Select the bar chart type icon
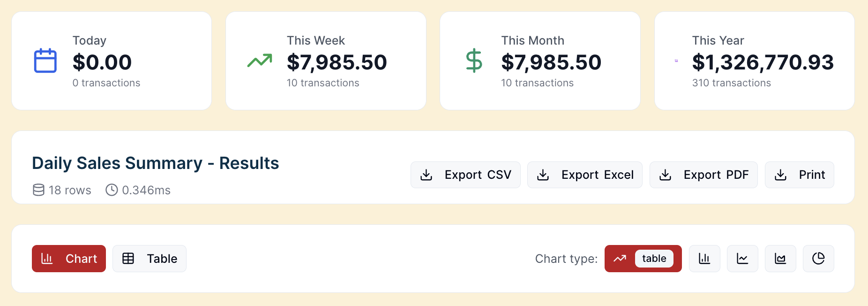 pos(704,259)
